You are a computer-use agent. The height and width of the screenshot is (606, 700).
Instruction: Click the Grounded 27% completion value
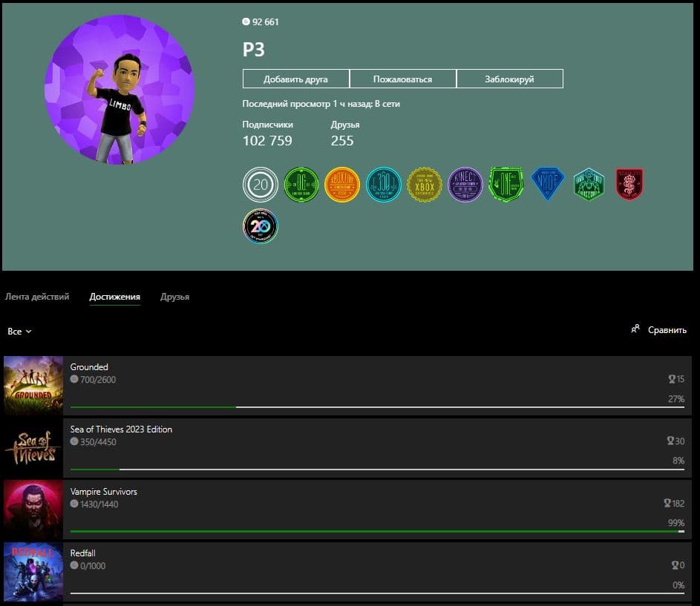[x=676, y=399]
